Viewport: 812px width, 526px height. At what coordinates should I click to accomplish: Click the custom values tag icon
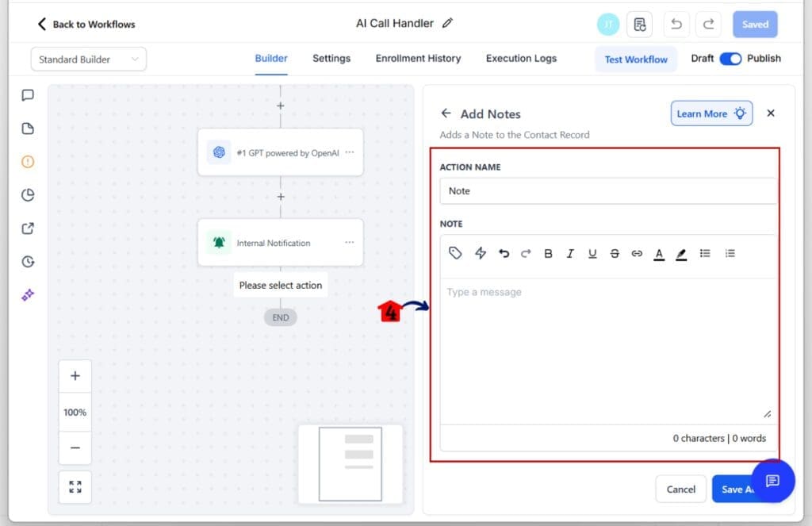[455, 253]
